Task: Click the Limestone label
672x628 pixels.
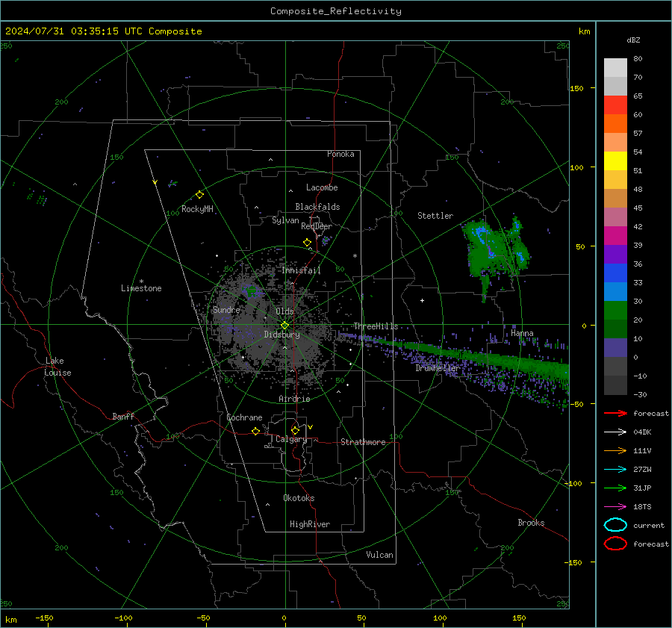Action: click(x=141, y=288)
